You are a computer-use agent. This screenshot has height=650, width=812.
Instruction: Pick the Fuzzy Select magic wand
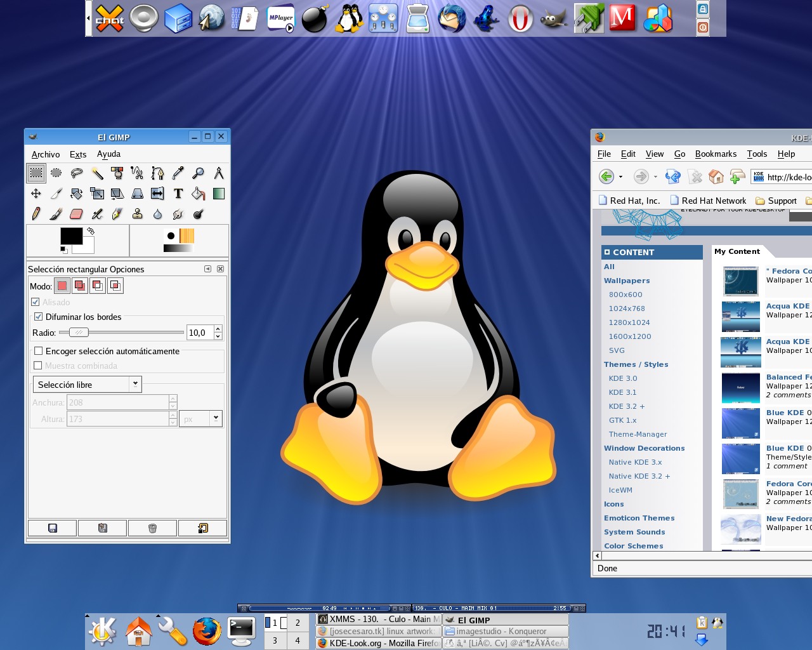(97, 173)
